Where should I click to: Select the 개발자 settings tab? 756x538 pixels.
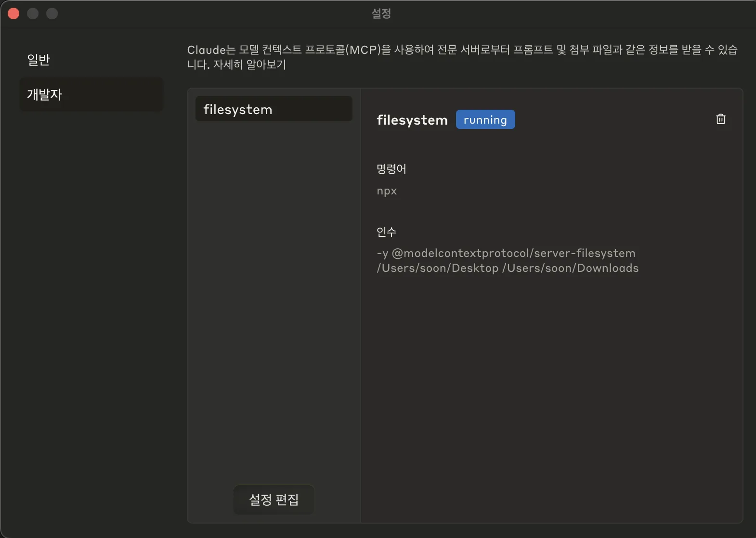click(x=91, y=94)
